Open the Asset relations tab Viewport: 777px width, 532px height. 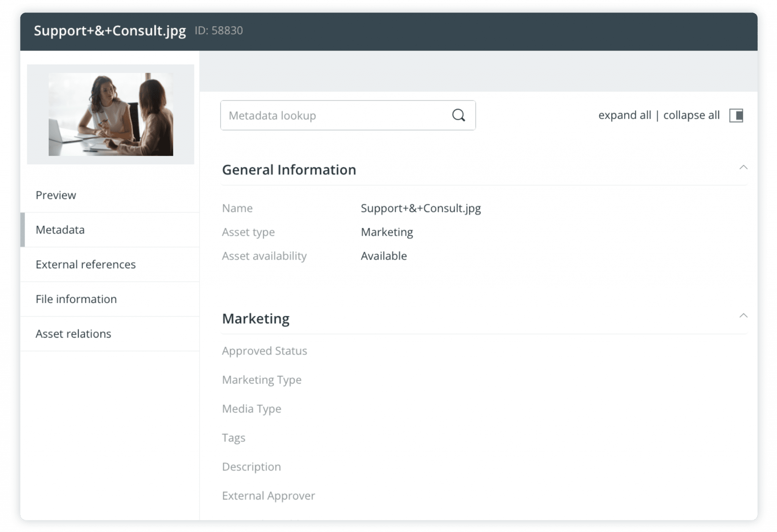point(73,334)
